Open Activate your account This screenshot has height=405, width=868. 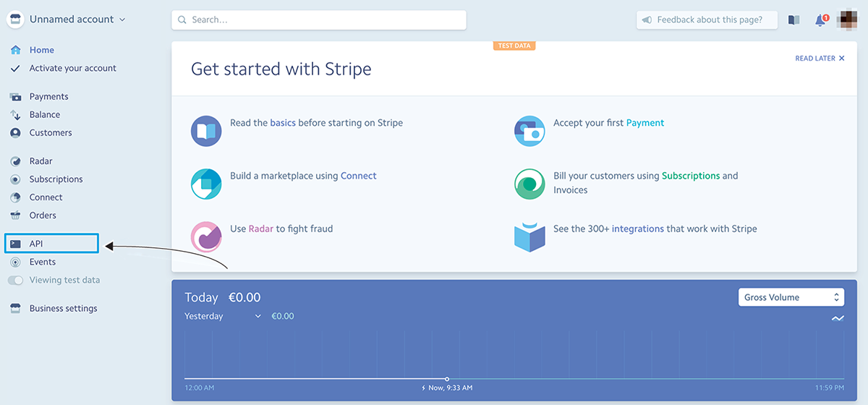coord(73,68)
